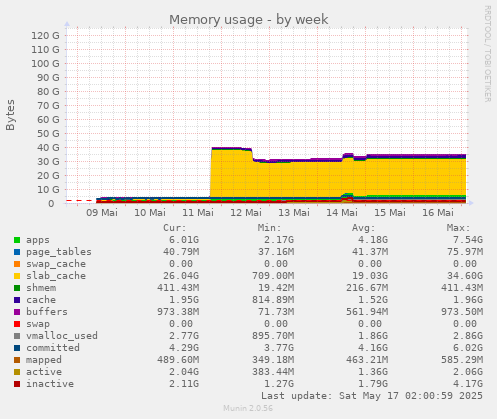Image resolution: width=497 pixels, height=419 pixels.
Task: Click the Munin 2.0.56 version text
Action: [x=248, y=408]
